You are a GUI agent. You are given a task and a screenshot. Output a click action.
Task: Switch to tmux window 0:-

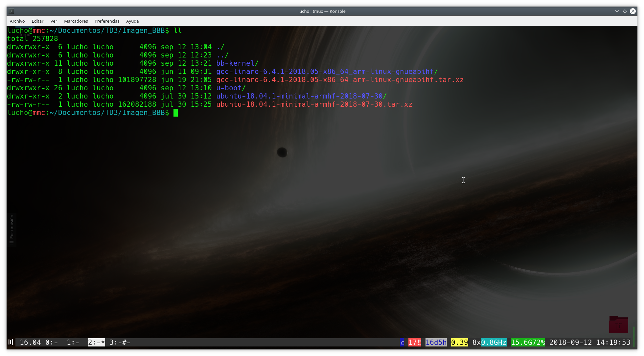51,343
